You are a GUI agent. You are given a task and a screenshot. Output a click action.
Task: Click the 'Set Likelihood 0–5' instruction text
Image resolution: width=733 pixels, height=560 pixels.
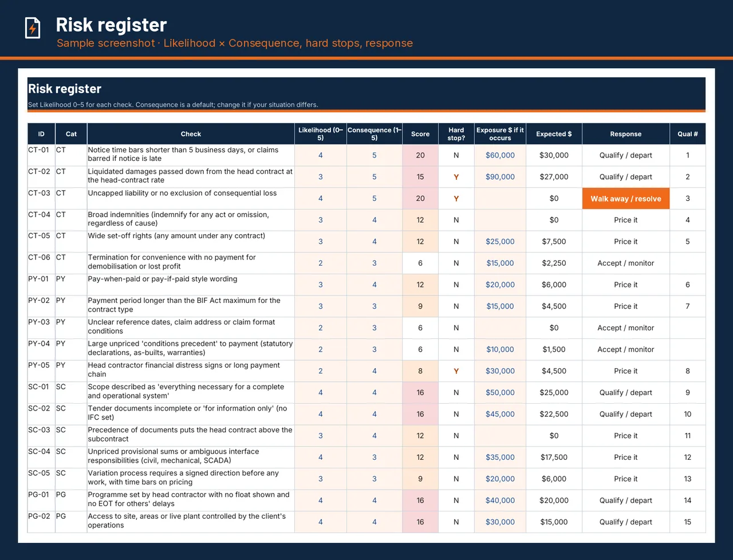[173, 105]
